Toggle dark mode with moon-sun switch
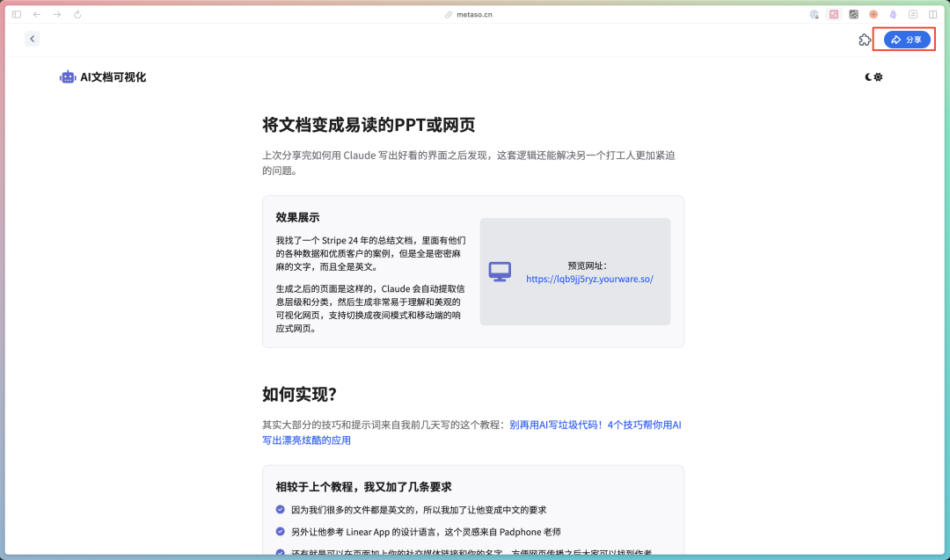Viewport: 950px width, 560px height. 873,76
